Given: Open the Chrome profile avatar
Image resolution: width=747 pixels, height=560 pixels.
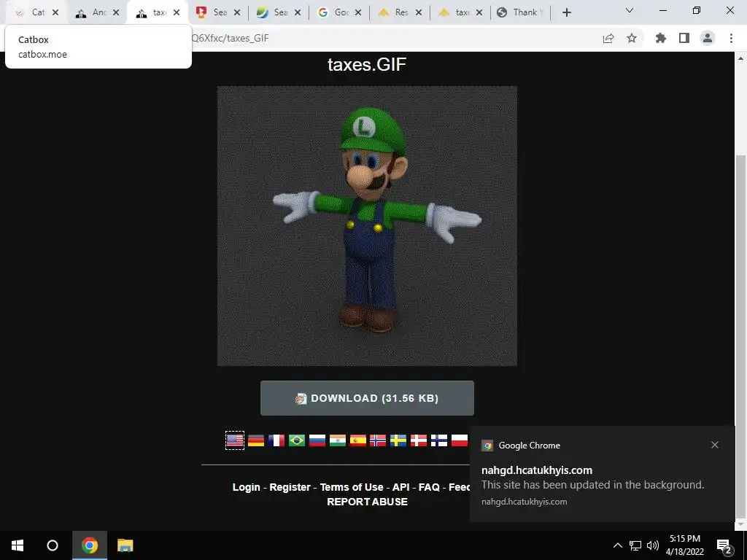Looking at the screenshot, I should click(x=708, y=38).
